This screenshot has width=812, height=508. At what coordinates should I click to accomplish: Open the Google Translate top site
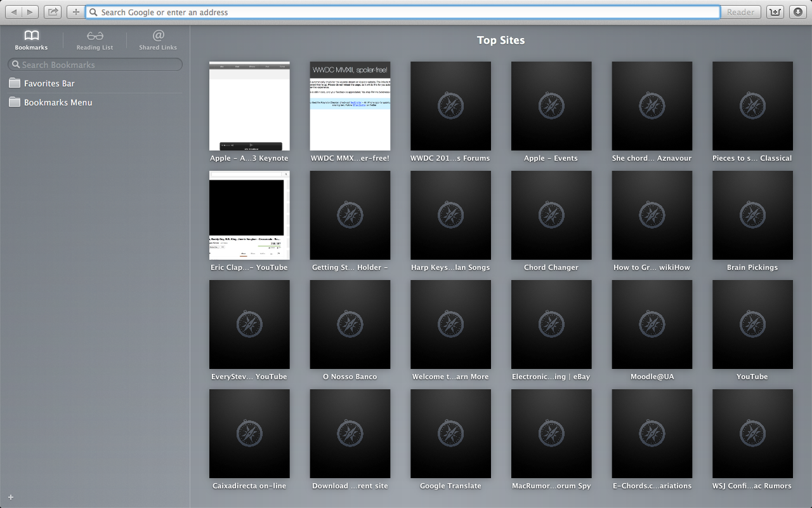(x=450, y=434)
